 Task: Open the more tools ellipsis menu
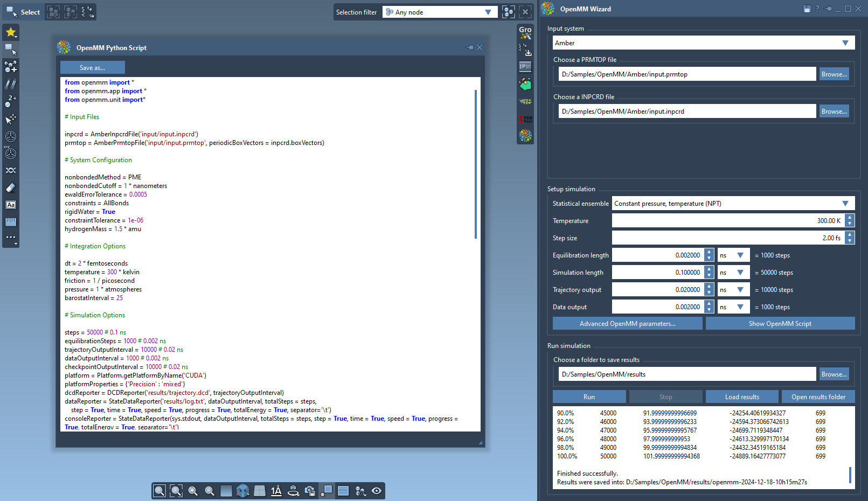pyautogui.click(x=11, y=238)
